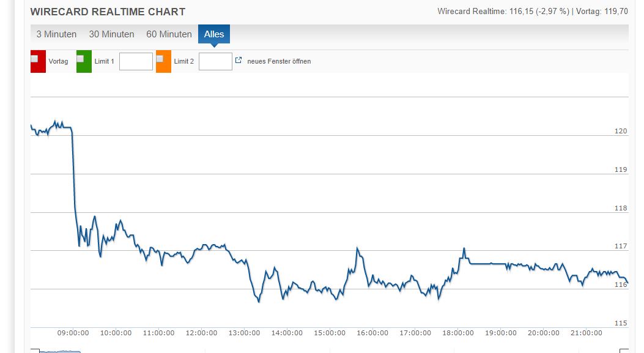644x353 pixels.
Task: Click the neues Fenster öffnen link
Action: [278, 61]
